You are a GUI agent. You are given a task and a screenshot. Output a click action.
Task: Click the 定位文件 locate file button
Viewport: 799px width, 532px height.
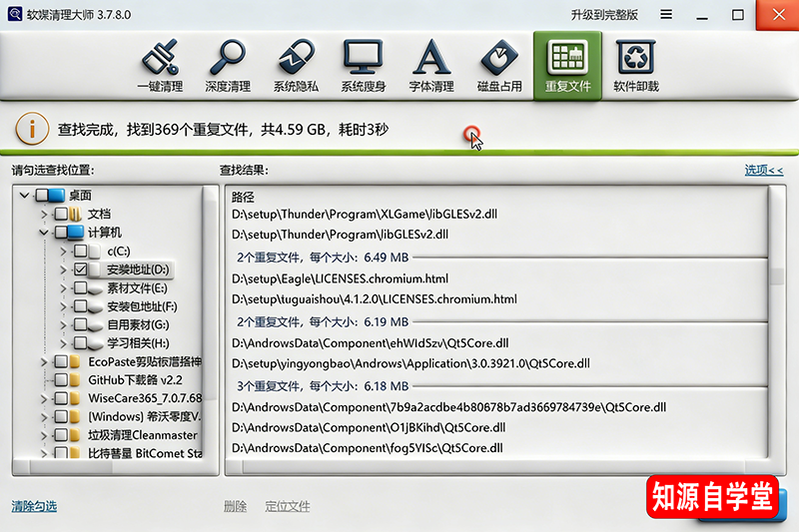click(x=288, y=506)
